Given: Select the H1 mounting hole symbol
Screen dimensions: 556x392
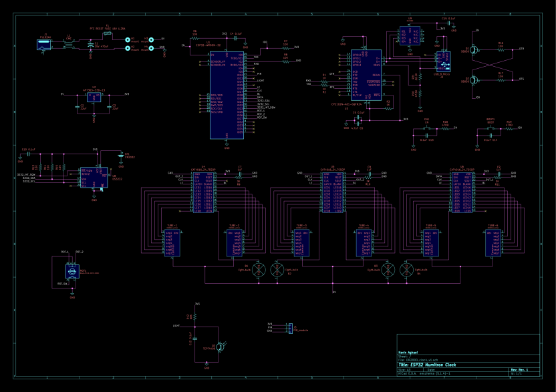Looking at the screenshot, I should point(128,39).
